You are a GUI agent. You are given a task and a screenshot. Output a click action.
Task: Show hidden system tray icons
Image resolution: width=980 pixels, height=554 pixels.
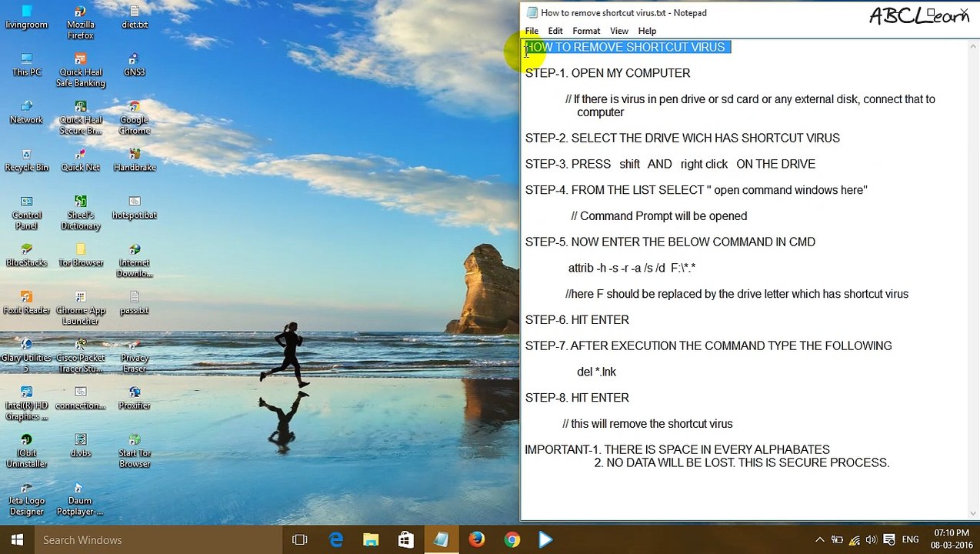coord(819,540)
